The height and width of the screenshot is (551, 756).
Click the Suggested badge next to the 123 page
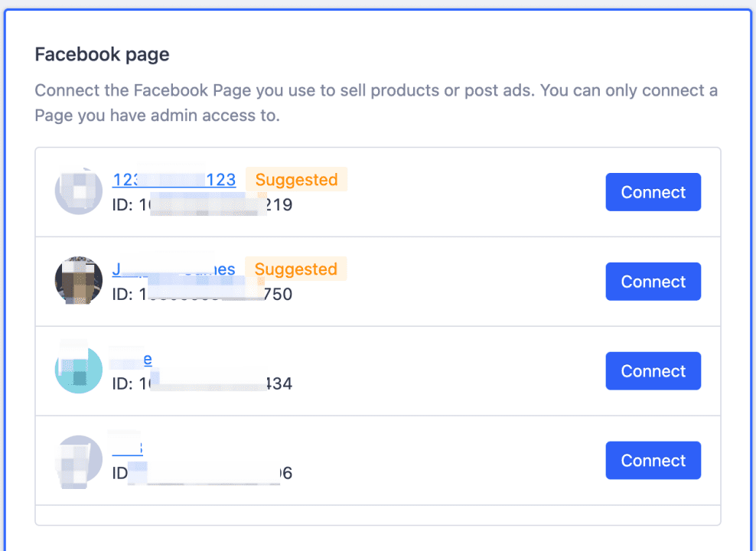tap(297, 179)
